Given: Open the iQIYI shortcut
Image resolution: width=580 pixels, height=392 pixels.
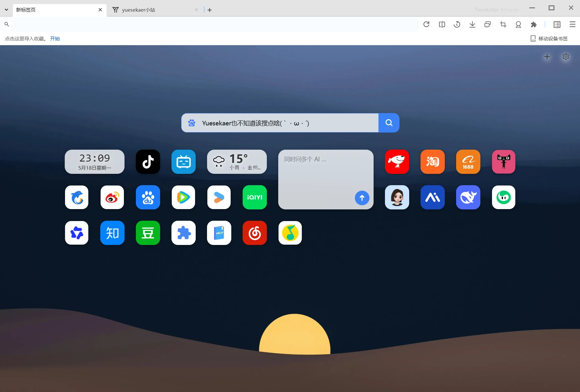Looking at the screenshot, I should (255, 197).
